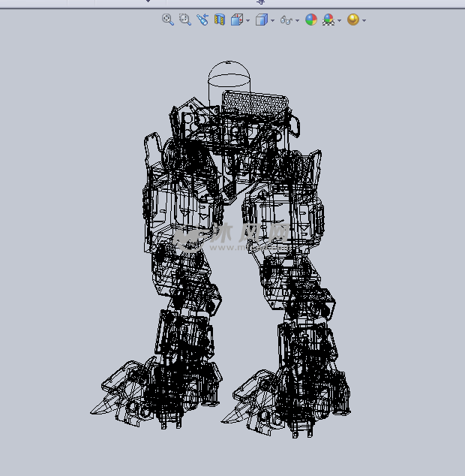This screenshot has width=465, height=476.
Task: Open Edit Appearance color ball
Action: 311,20
